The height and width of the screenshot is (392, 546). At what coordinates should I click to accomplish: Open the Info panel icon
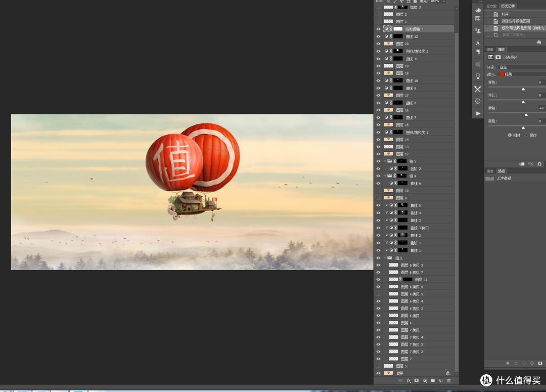point(478,101)
